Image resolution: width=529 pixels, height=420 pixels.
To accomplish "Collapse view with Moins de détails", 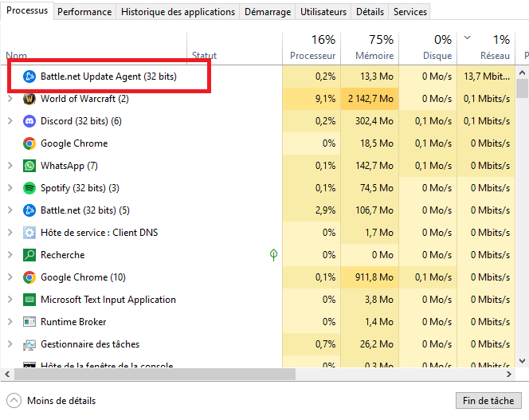I will pos(52,401).
